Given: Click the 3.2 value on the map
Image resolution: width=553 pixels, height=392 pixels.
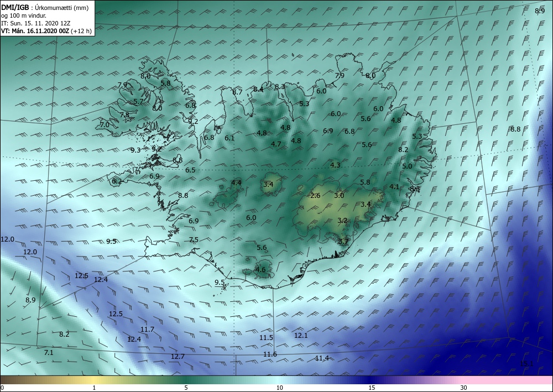Looking at the screenshot, I should pyautogui.click(x=342, y=221).
